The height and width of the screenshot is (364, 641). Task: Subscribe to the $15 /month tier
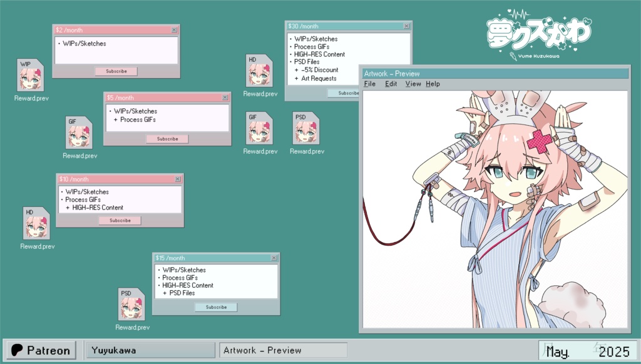(216, 307)
